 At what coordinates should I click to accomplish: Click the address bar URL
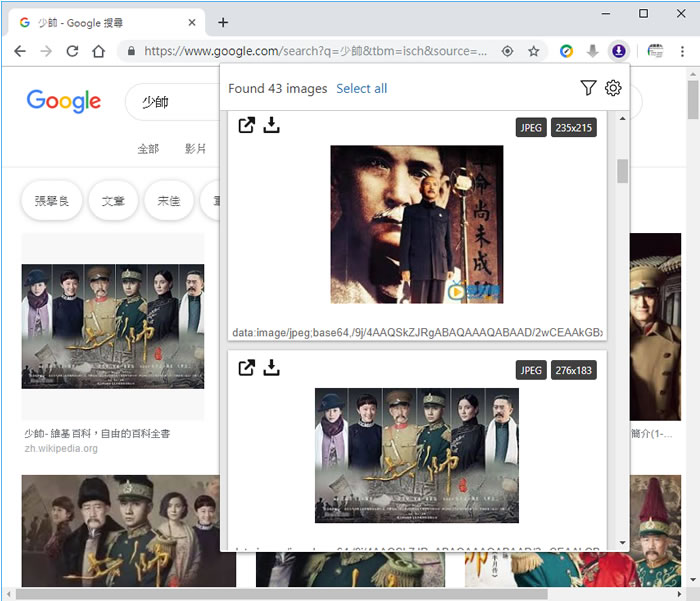pos(315,51)
